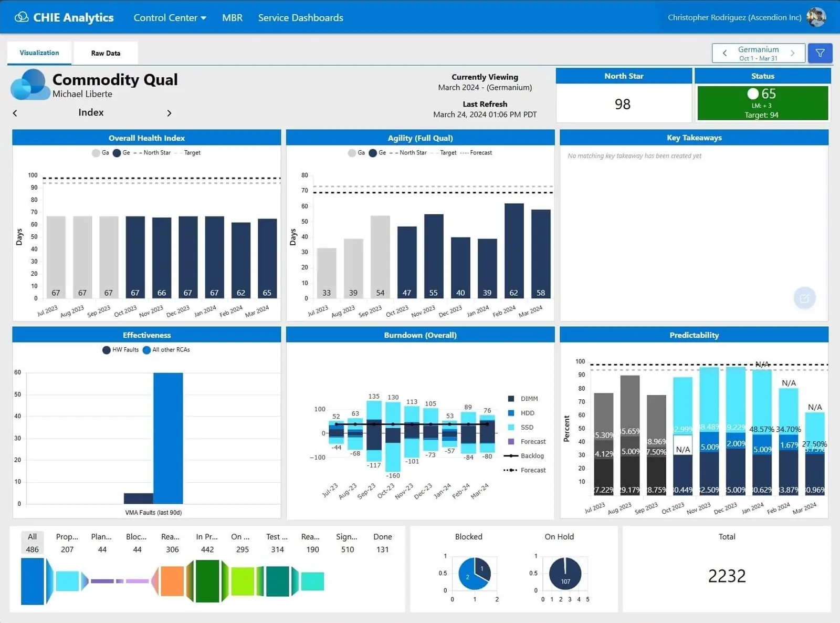
Task: Click the Feb 2024 bar showing 62 in Agility
Action: (514, 251)
